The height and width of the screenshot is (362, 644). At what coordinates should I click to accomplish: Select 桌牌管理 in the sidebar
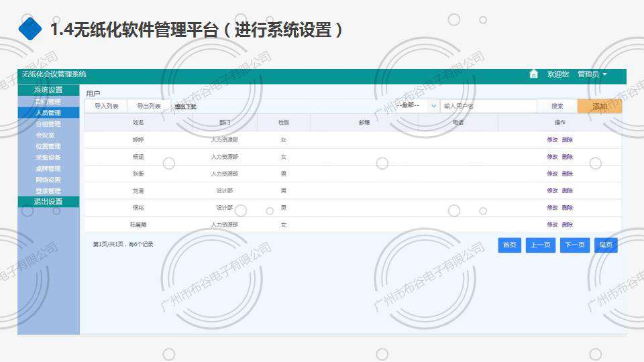click(48, 168)
